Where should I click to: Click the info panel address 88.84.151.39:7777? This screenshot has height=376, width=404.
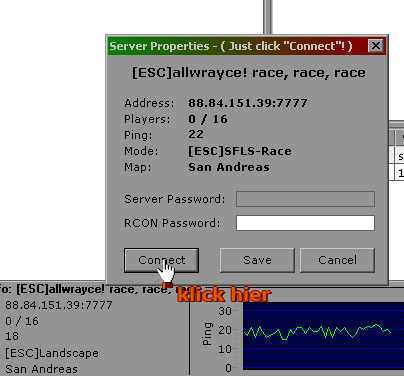[x=59, y=305]
